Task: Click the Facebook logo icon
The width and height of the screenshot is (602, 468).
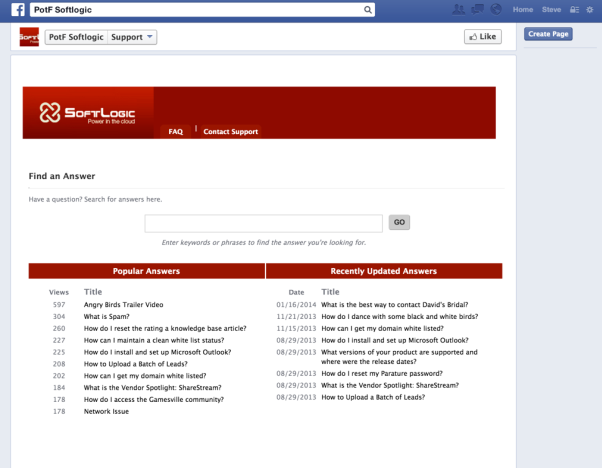Action: (x=18, y=10)
